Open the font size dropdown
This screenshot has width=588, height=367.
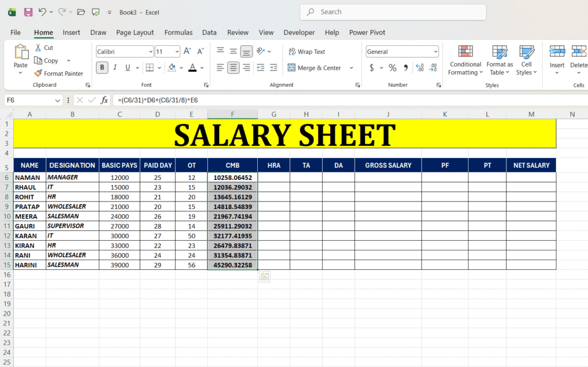point(177,52)
